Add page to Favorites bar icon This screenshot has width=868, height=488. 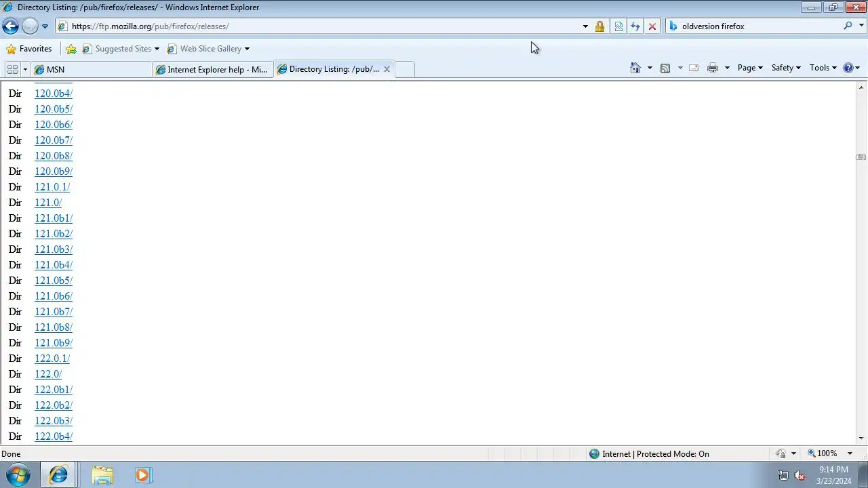click(x=71, y=49)
